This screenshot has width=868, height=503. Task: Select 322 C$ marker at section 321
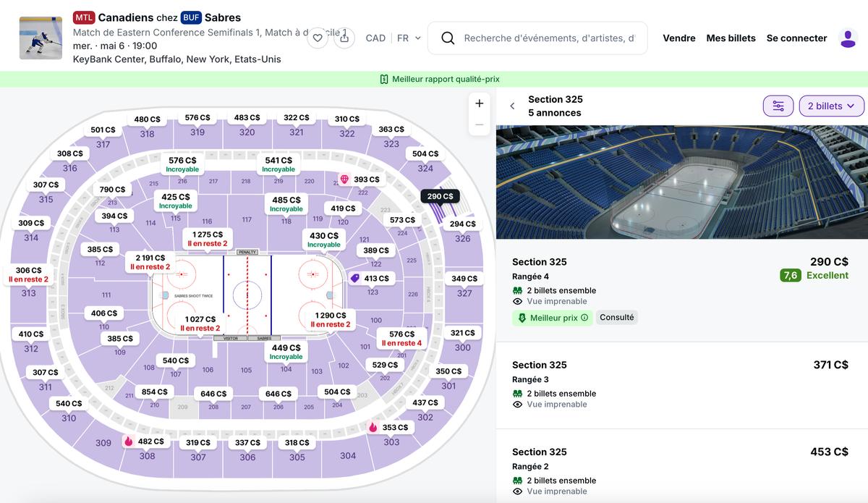point(296,117)
